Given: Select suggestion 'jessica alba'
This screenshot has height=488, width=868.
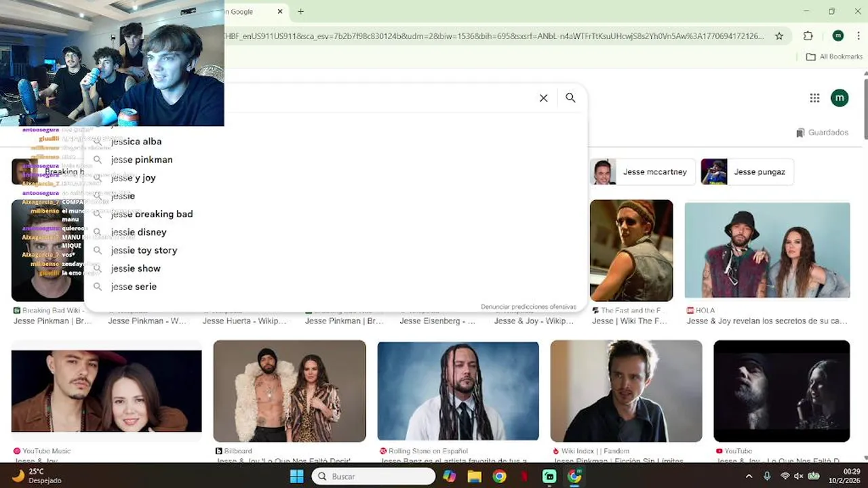Looking at the screenshot, I should pos(336,142).
